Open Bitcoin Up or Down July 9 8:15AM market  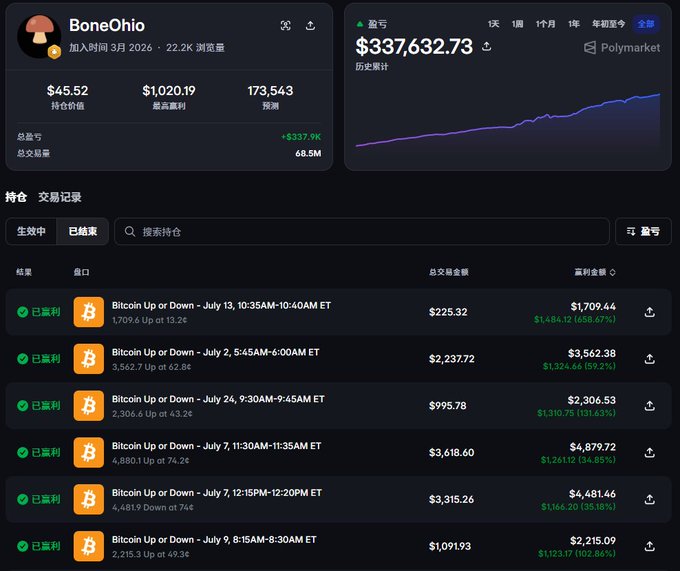click(x=214, y=539)
